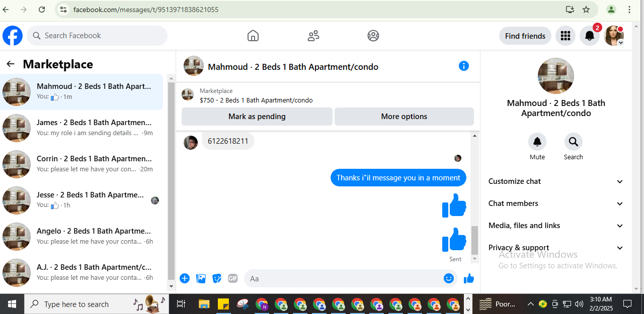Open the volume control in system tray
Image resolution: width=644 pixels, height=314 pixels.
click(x=579, y=304)
